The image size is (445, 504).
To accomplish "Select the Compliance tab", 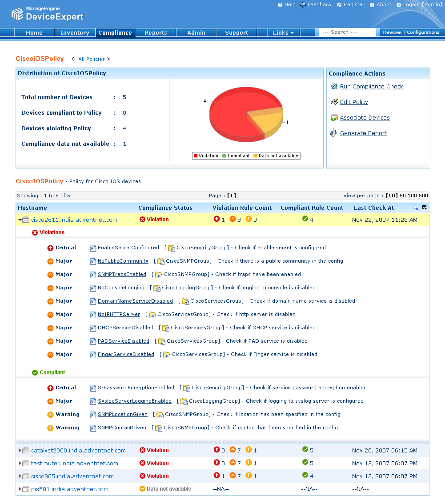I will 115,33.
